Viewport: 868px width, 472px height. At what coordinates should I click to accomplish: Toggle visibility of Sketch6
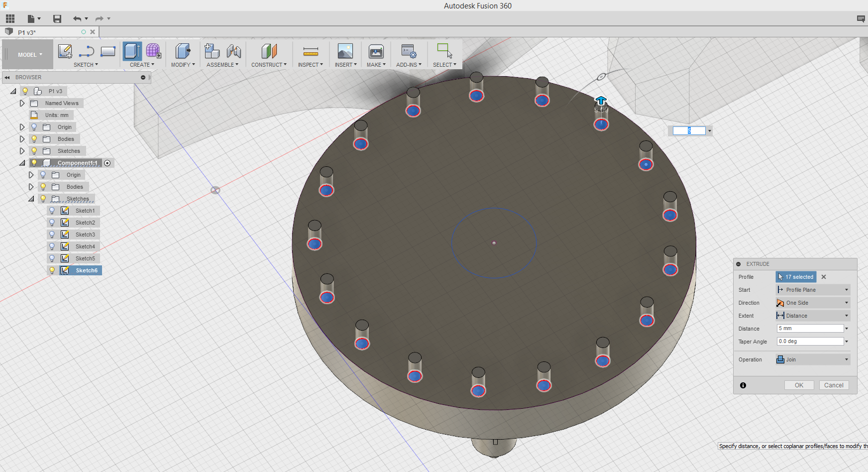point(52,270)
